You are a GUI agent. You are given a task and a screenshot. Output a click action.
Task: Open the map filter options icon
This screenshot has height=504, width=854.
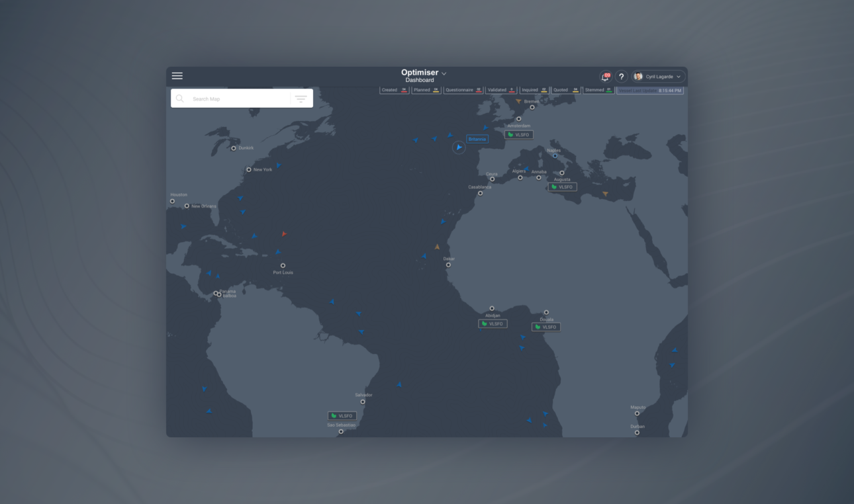tap(301, 99)
